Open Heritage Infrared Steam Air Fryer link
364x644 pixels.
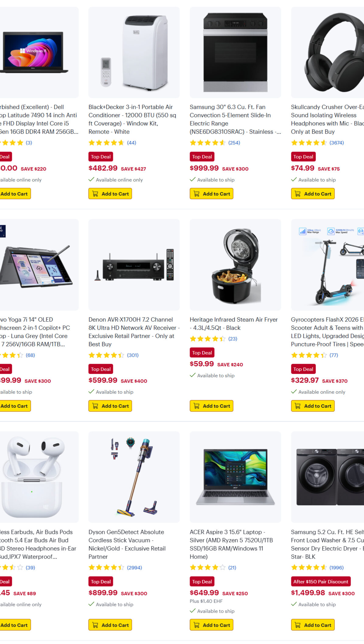click(x=234, y=324)
